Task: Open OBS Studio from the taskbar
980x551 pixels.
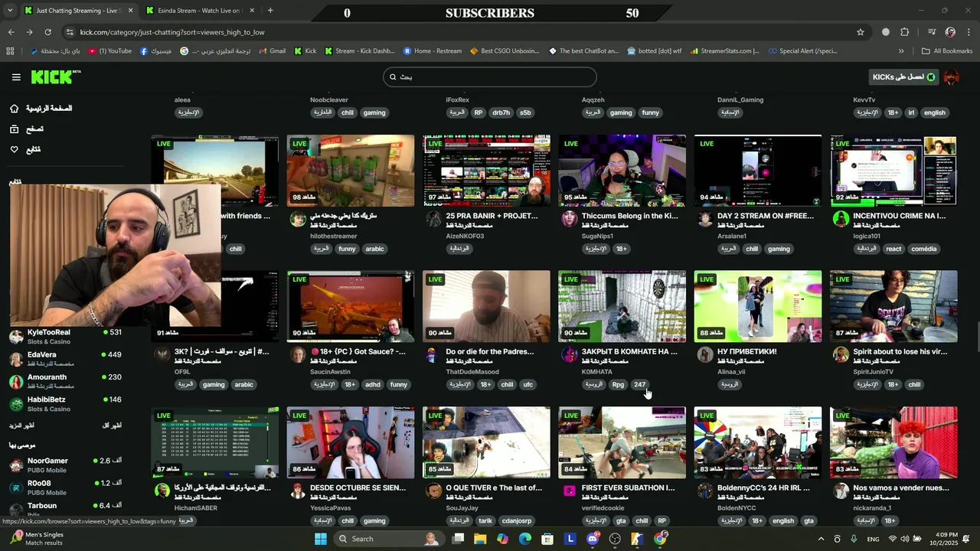Action: click(x=615, y=539)
